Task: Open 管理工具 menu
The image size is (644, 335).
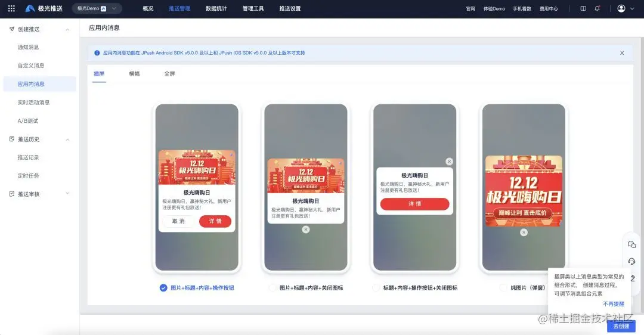Action: [x=253, y=8]
